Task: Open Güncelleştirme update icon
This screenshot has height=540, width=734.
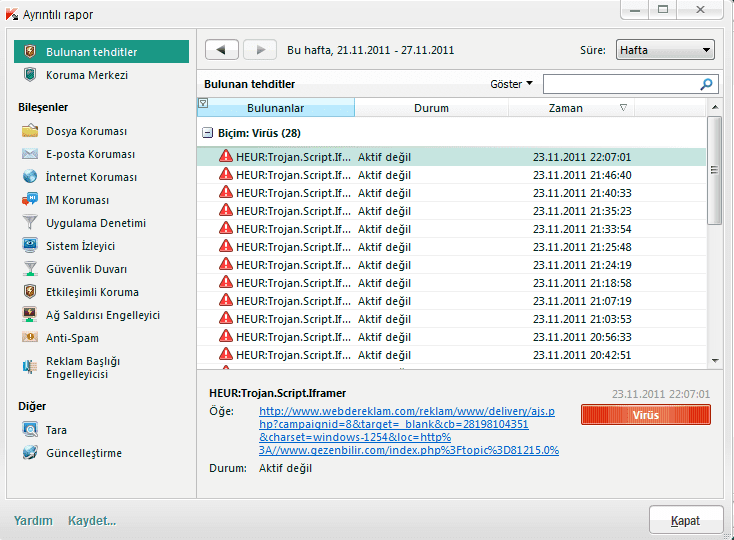Action: (x=29, y=453)
